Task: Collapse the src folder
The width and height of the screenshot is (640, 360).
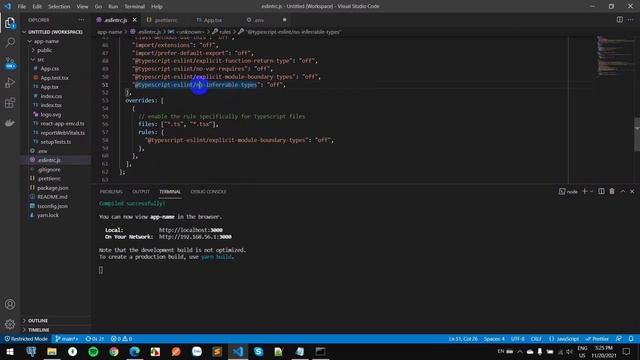Action: pos(40,60)
